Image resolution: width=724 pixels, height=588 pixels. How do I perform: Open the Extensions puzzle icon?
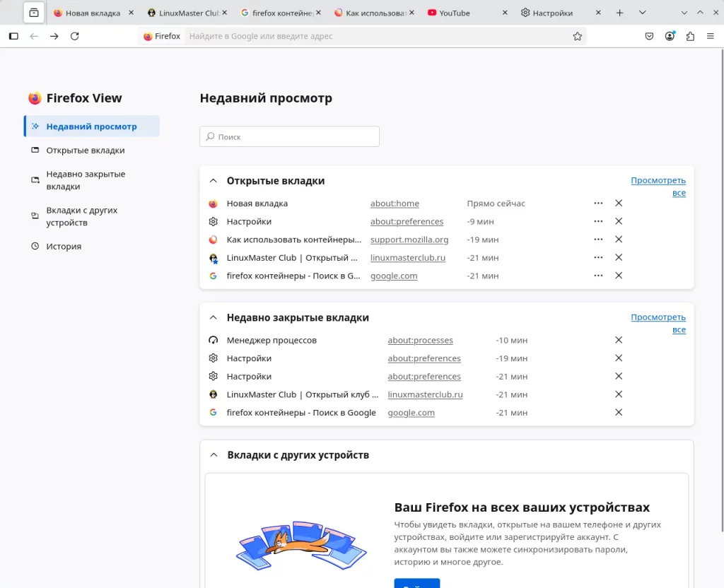click(x=690, y=36)
